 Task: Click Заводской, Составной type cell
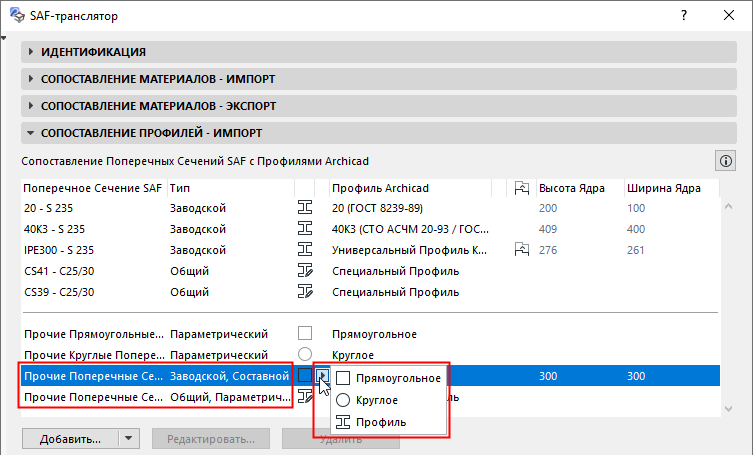[230, 376]
